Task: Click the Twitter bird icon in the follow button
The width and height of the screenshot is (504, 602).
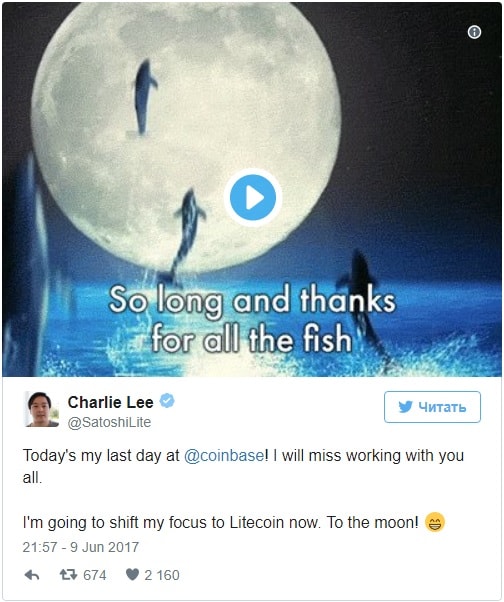Action: tap(405, 407)
